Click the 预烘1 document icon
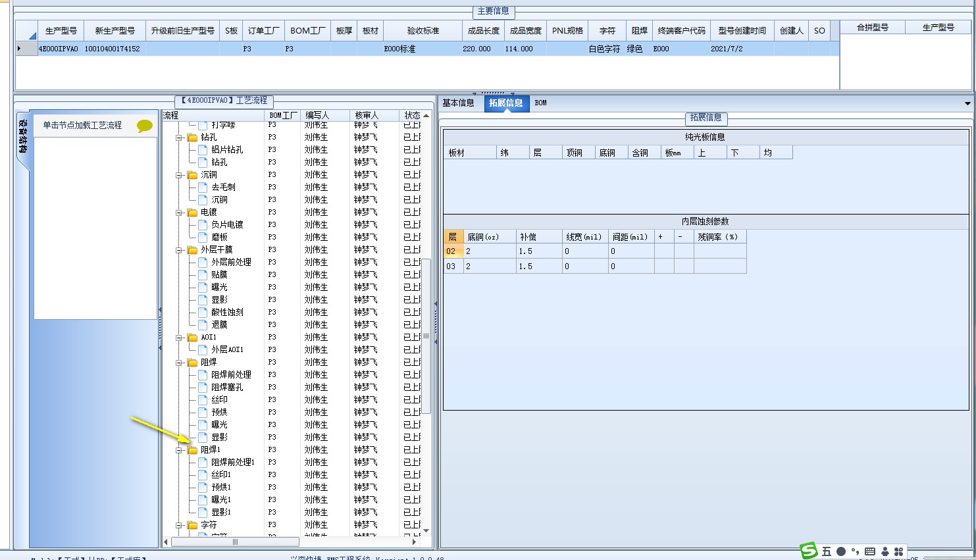Image resolution: width=976 pixels, height=560 pixels. coord(203,488)
